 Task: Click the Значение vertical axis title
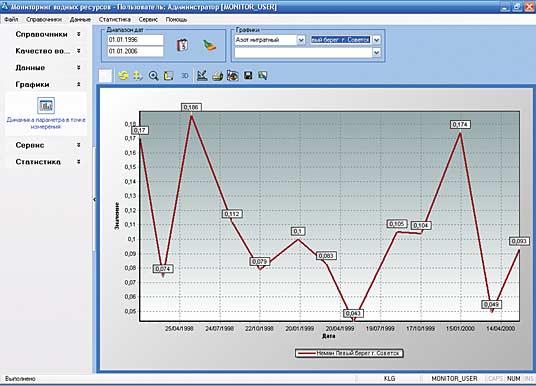pyautogui.click(x=117, y=216)
